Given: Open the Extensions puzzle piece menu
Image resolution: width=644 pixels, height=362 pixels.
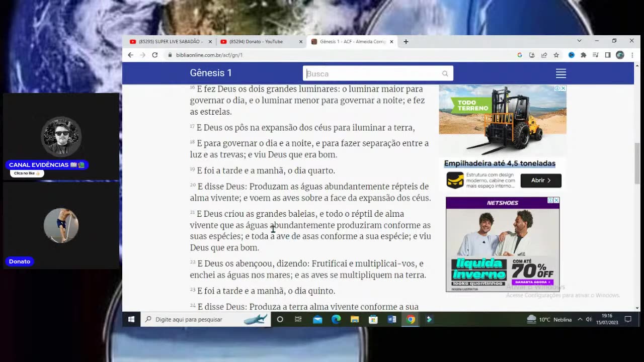Looking at the screenshot, I should 584,55.
